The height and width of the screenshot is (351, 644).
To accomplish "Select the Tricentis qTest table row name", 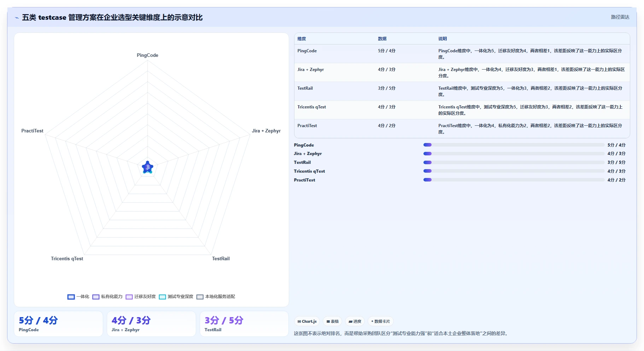I will pyautogui.click(x=311, y=107).
